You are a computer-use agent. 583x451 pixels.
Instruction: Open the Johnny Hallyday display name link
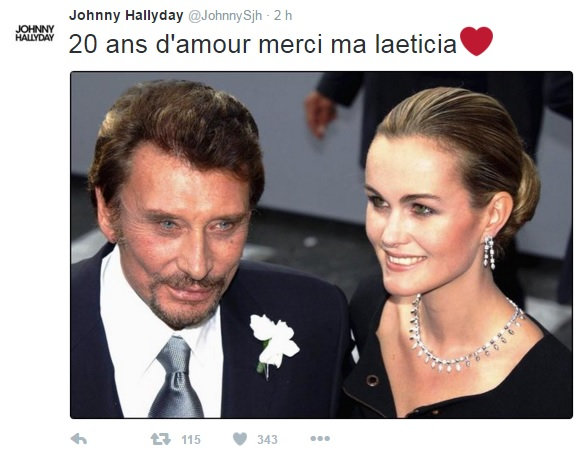point(126,15)
